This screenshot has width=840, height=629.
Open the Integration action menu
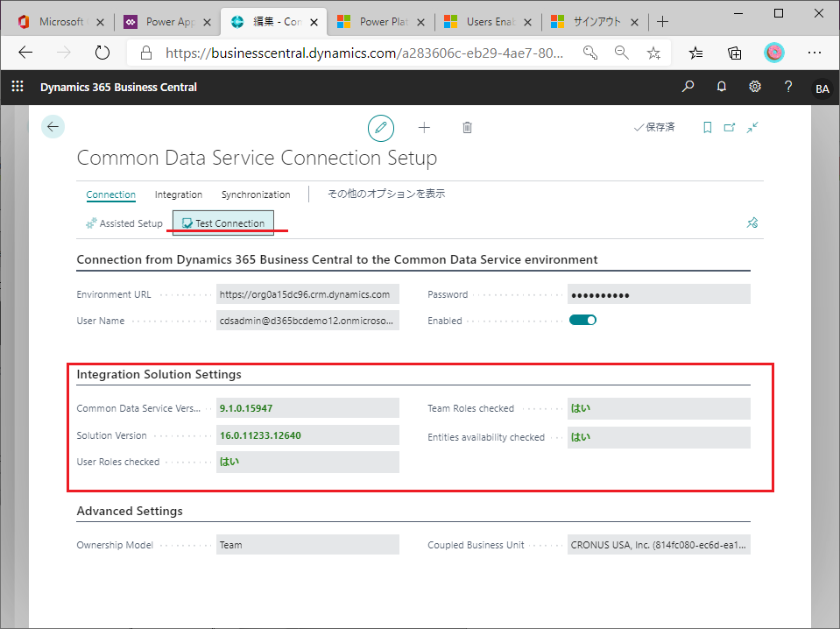point(179,194)
